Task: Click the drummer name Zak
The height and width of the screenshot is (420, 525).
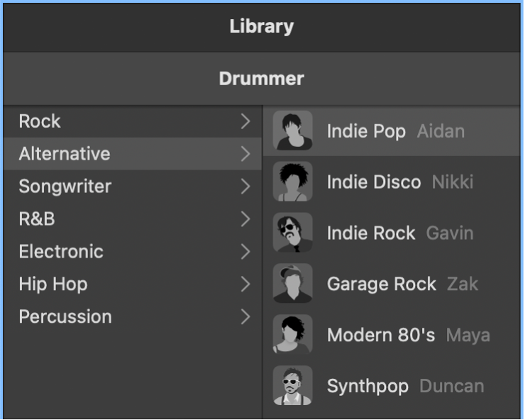Action: click(x=463, y=284)
